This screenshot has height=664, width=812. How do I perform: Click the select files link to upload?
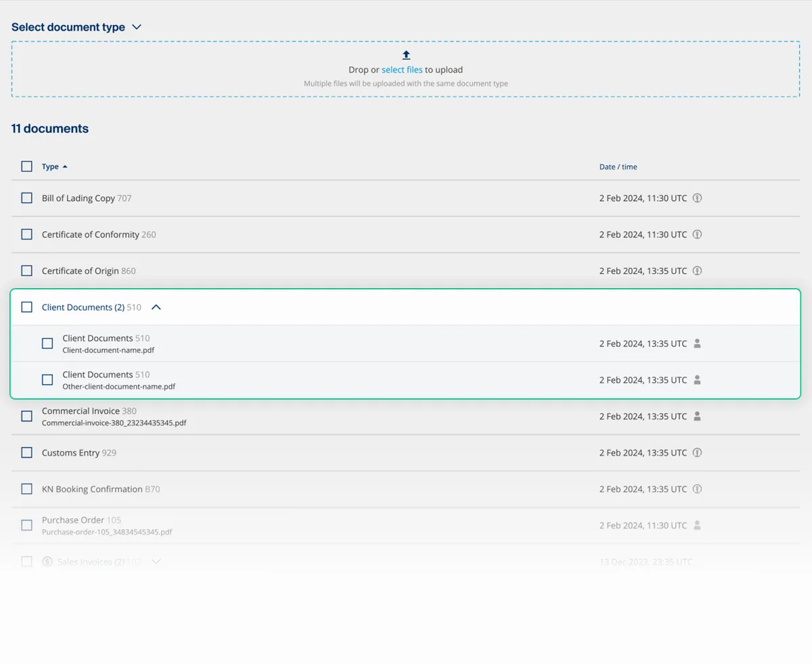(402, 69)
